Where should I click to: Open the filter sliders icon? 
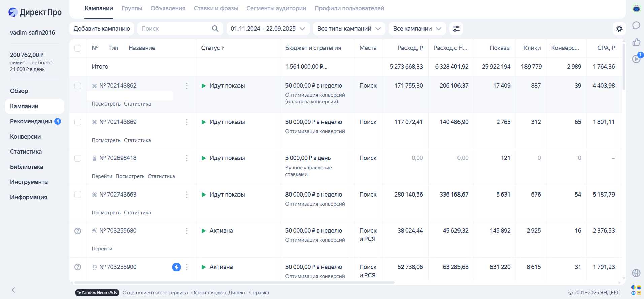click(456, 29)
